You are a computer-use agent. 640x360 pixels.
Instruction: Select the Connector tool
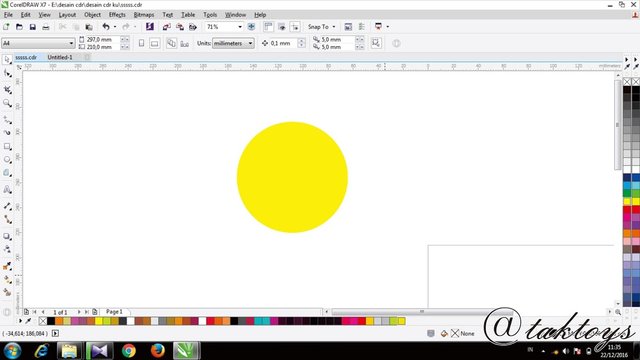(7, 220)
